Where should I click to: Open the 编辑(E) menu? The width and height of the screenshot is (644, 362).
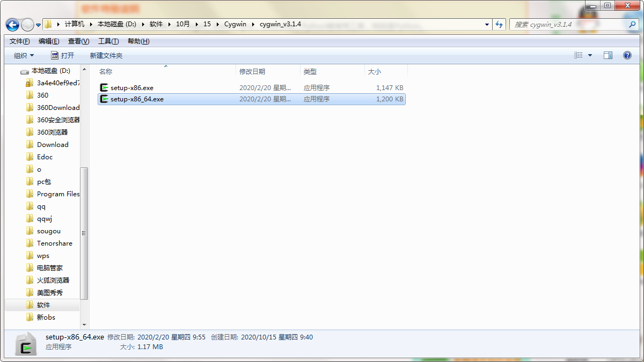point(49,41)
